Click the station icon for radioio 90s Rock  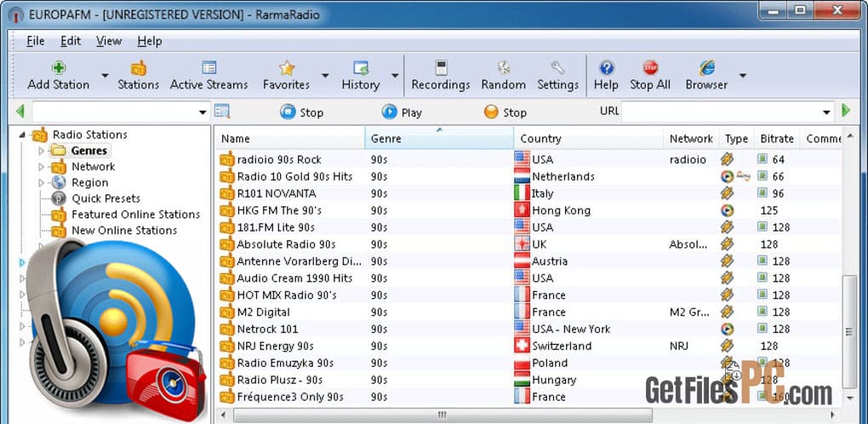click(227, 159)
